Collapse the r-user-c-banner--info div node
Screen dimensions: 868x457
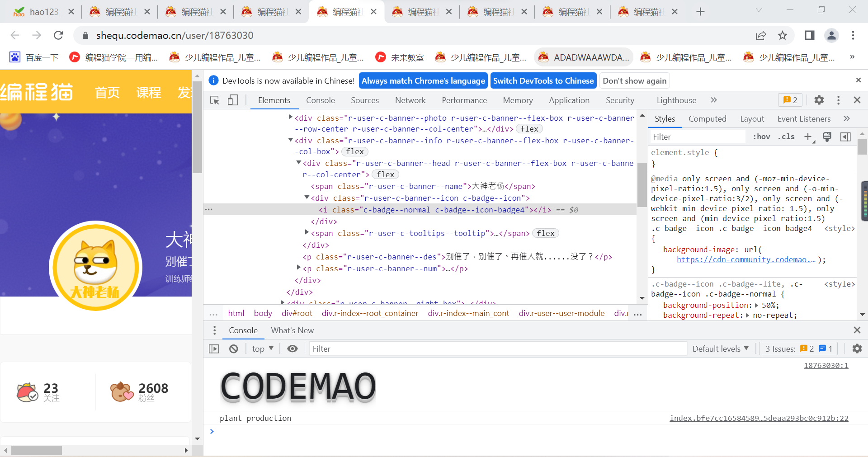290,140
